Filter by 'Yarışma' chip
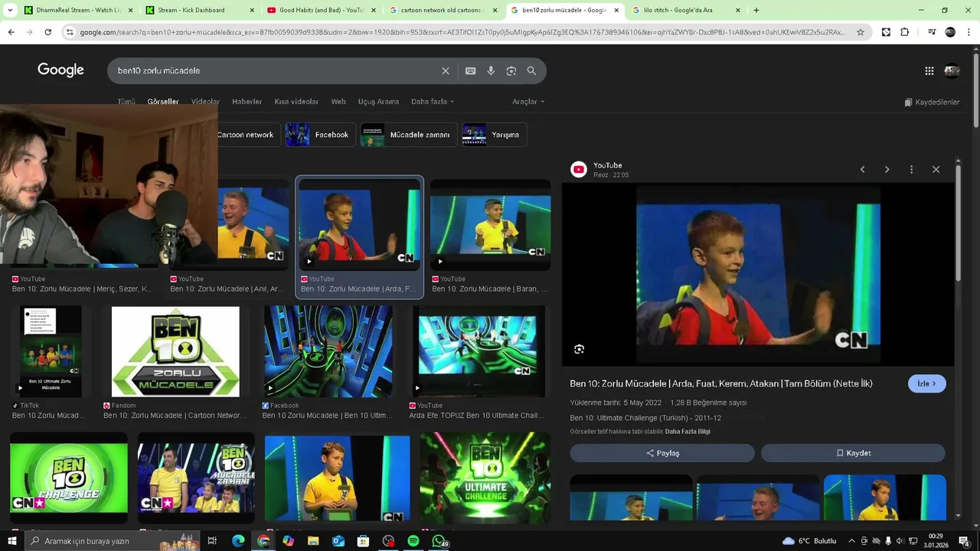Viewport: 980px width, 551px height. pos(494,135)
